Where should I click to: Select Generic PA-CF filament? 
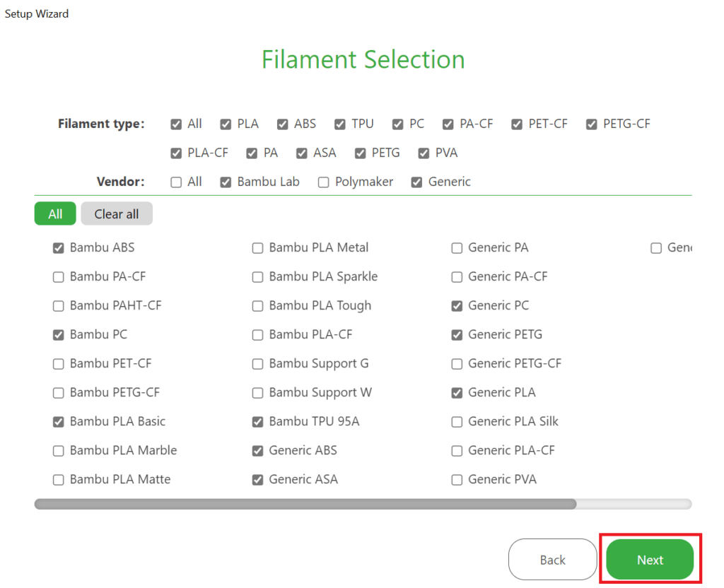[x=457, y=277]
